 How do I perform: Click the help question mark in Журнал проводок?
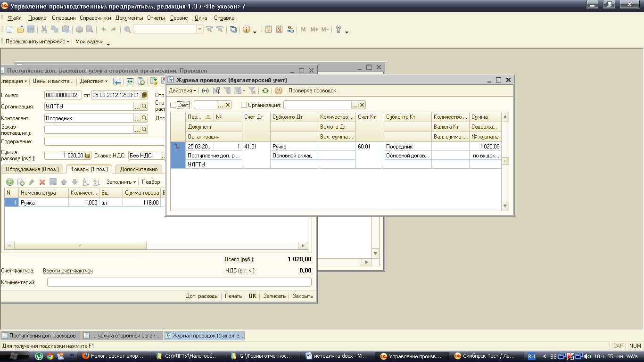pyautogui.click(x=279, y=90)
